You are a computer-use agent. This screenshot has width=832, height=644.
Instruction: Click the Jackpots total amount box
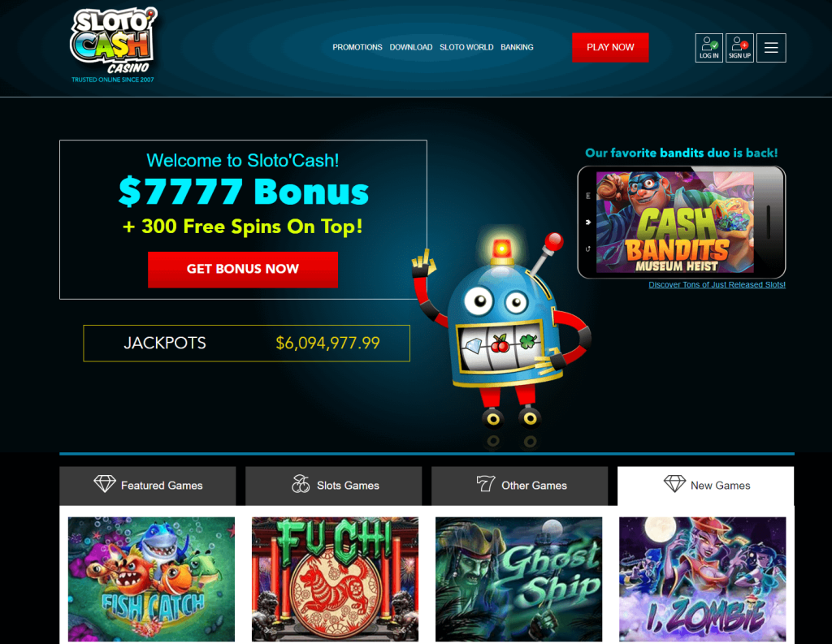tap(246, 344)
